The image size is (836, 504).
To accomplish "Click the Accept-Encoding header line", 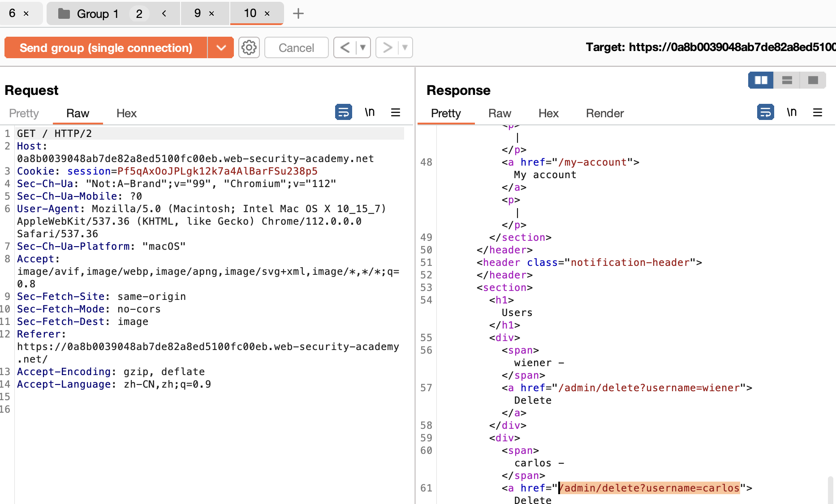I will click(x=111, y=372).
